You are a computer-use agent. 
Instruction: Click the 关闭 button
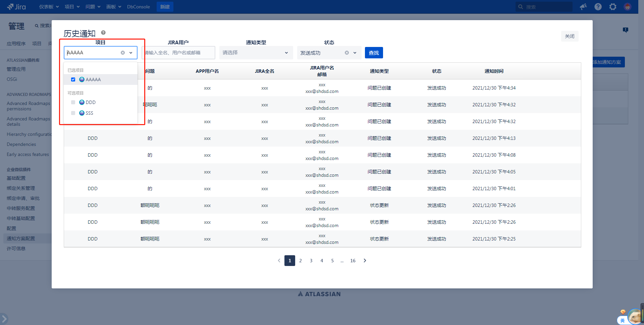tap(569, 36)
